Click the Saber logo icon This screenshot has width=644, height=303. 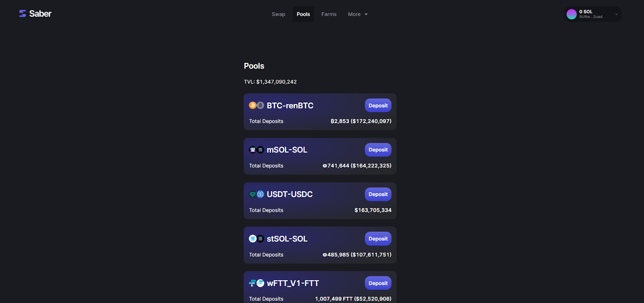coord(23,14)
